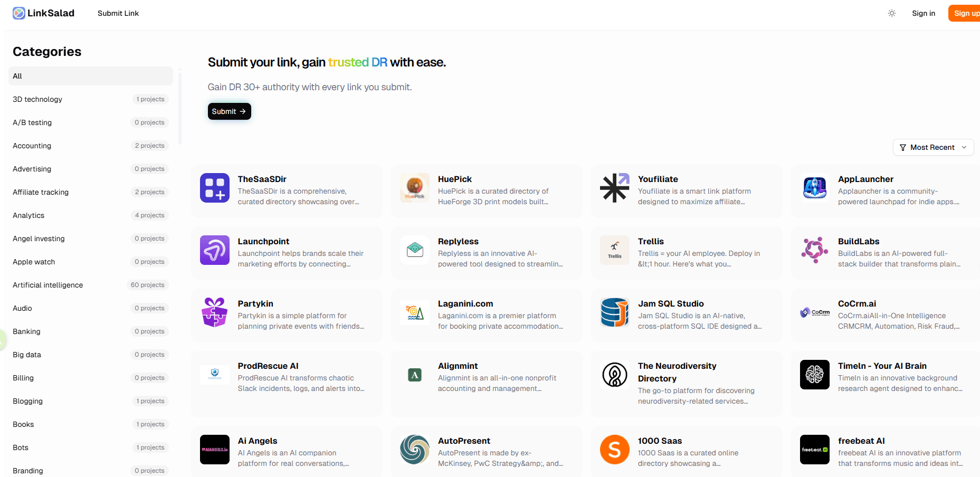Open the Most Recent sort dropdown
The width and height of the screenshot is (980, 477).
tap(933, 147)
